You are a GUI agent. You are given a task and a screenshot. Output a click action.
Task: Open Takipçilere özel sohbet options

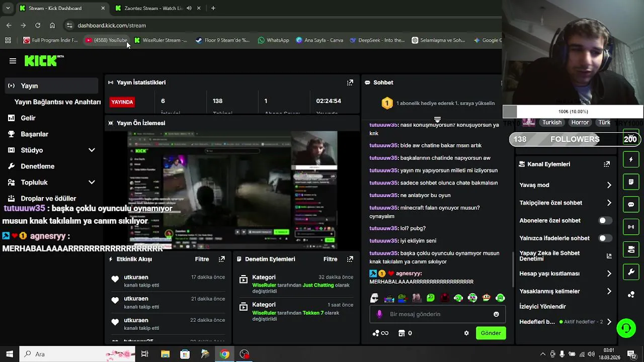(x=566, y=203)
